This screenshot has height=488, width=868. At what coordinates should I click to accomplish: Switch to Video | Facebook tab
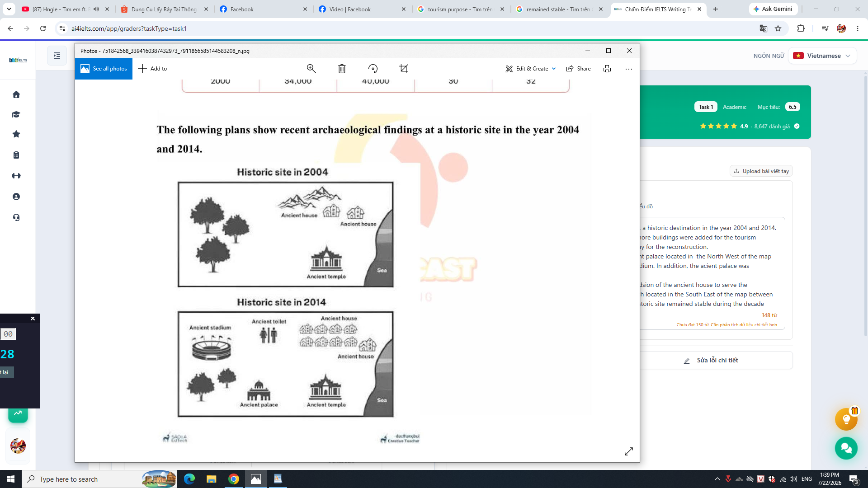point(363,9)
